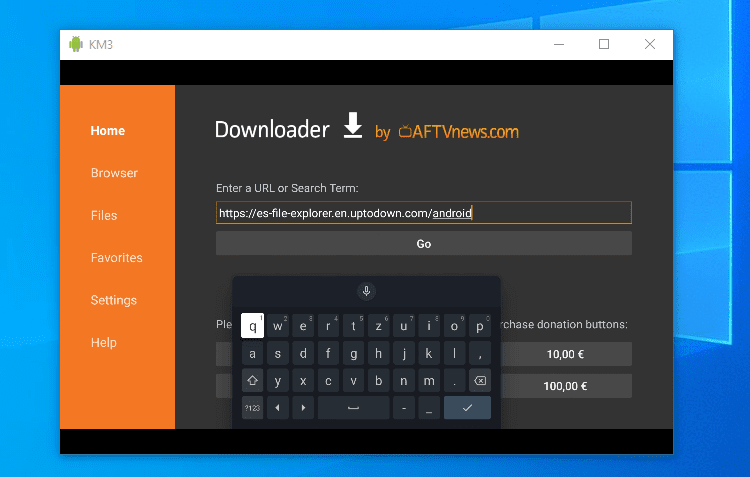Tap the w key on keyboard
This screenshot has width=750, height=477.
[x=278, y=326]
